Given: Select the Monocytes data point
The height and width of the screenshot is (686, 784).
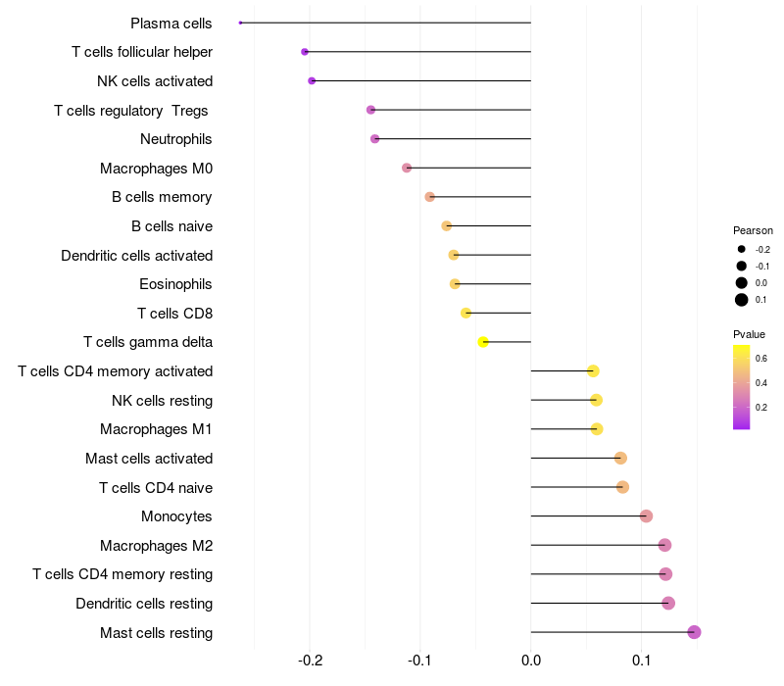Looking at the screenshot, I should [x=646, y=516].
